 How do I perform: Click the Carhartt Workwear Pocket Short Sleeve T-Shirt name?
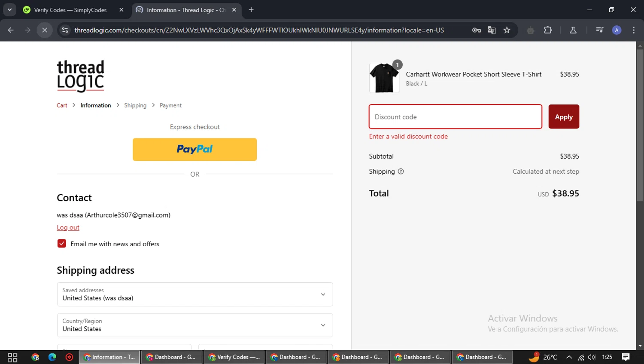(x=474, y=74)
